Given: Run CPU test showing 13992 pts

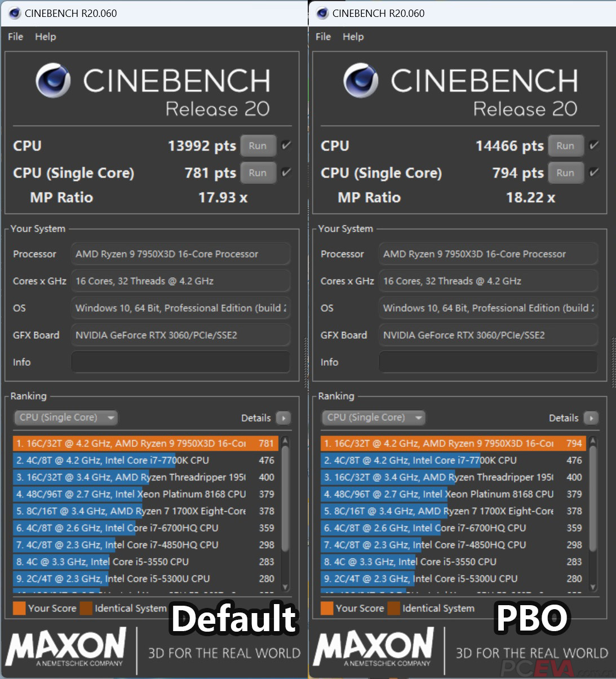Looking at the screenshot, I should pos(258,146).
